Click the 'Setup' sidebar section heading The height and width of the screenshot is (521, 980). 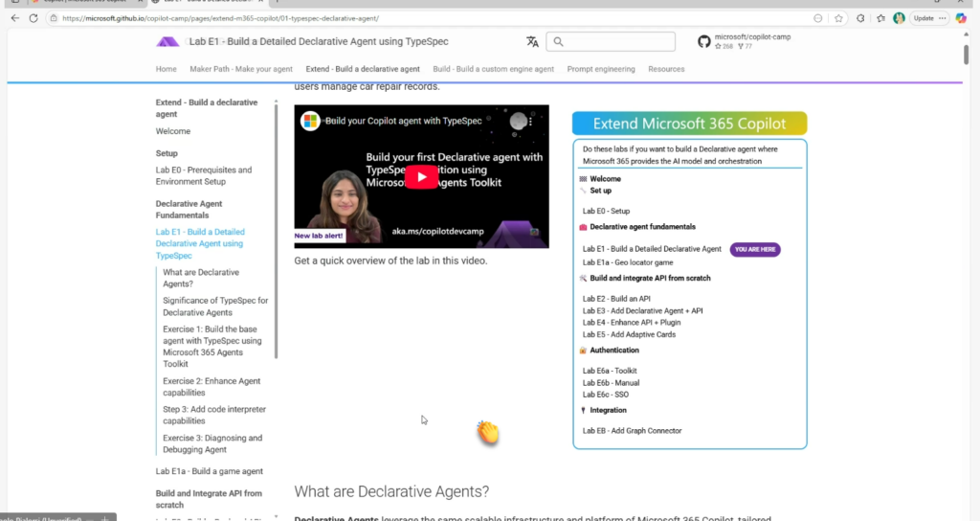[x=167, y=153]
